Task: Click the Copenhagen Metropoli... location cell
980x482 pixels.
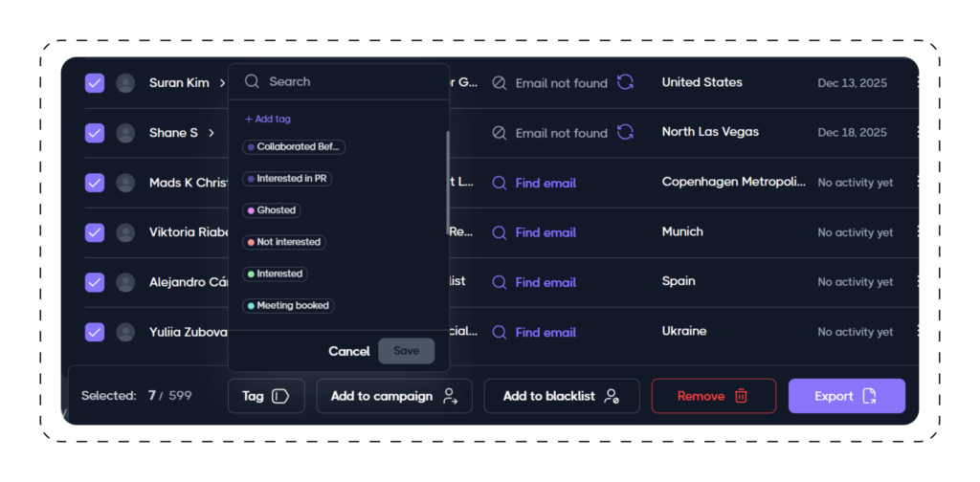Action: pyautogui.click(x=734, y=182)
